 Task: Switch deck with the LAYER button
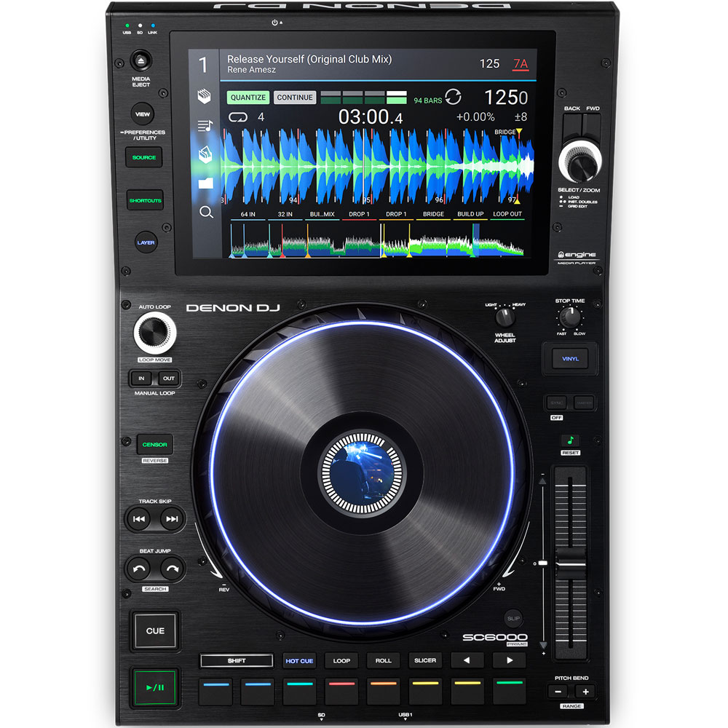point(146,242)
